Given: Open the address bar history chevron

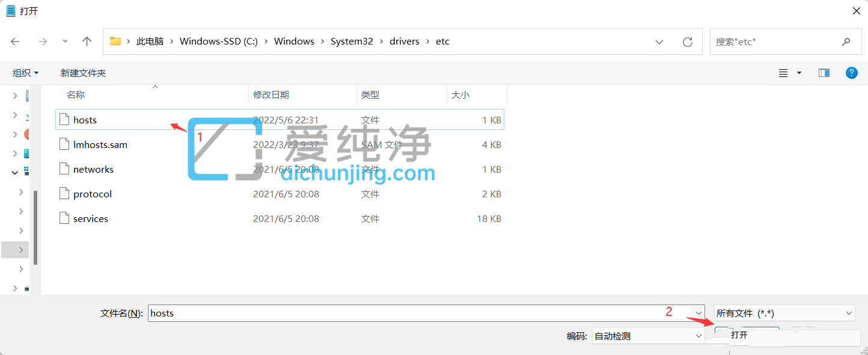Looking at the screenshot, I should click(x=659, y=41).
